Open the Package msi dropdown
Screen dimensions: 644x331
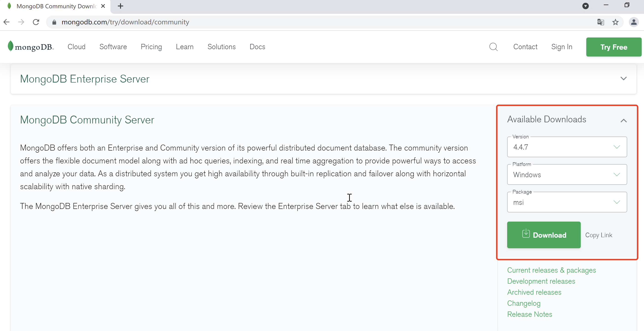tap(567, 202)
